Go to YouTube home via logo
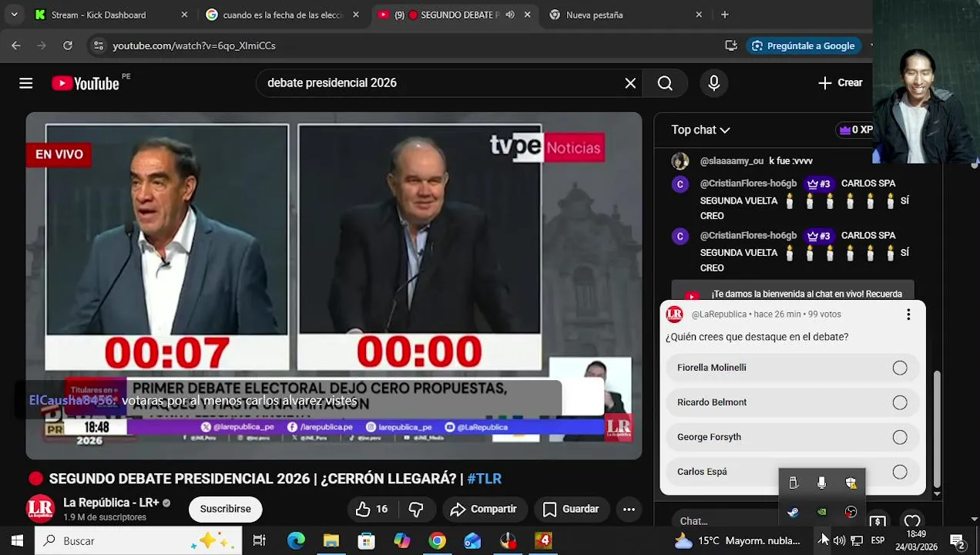Viewport: 980px width, 555px height. click(x=86, y=83)
